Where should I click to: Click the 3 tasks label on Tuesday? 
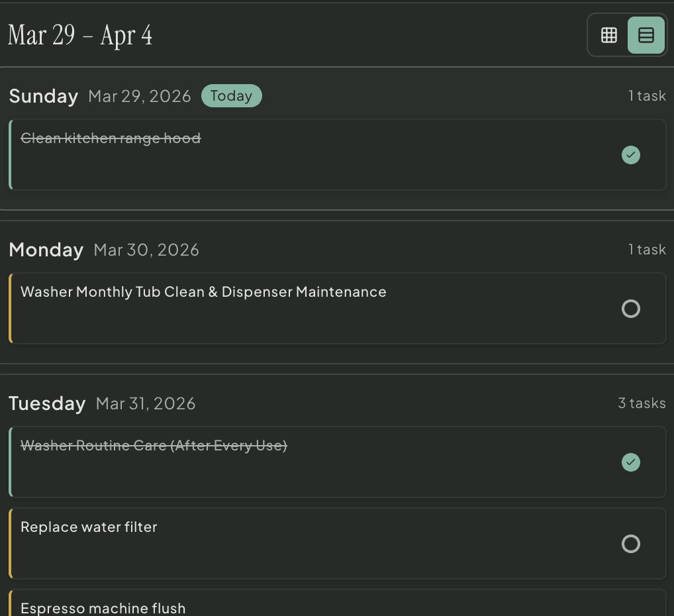point(642,403)
